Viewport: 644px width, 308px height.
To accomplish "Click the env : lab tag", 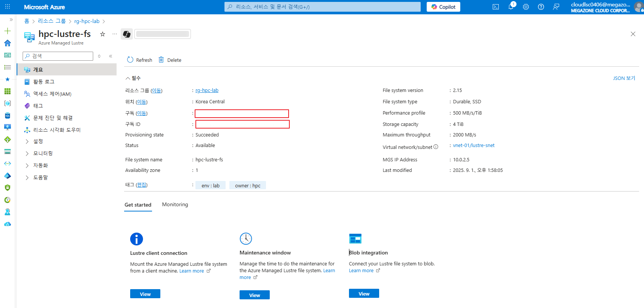I will [x=211, y=185].
